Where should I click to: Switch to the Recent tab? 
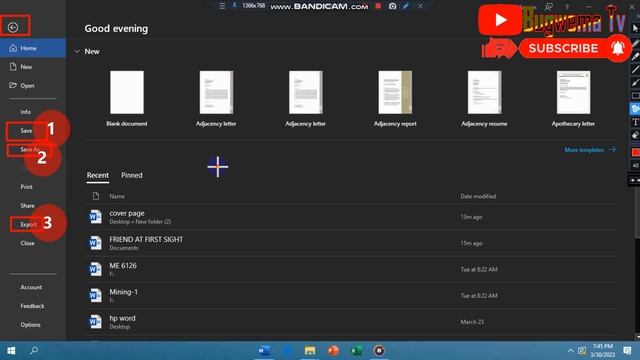point(98,175)
